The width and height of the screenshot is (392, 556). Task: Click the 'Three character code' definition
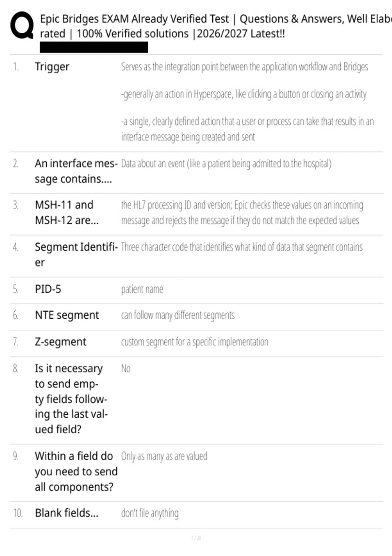click(x=242, y=247)
